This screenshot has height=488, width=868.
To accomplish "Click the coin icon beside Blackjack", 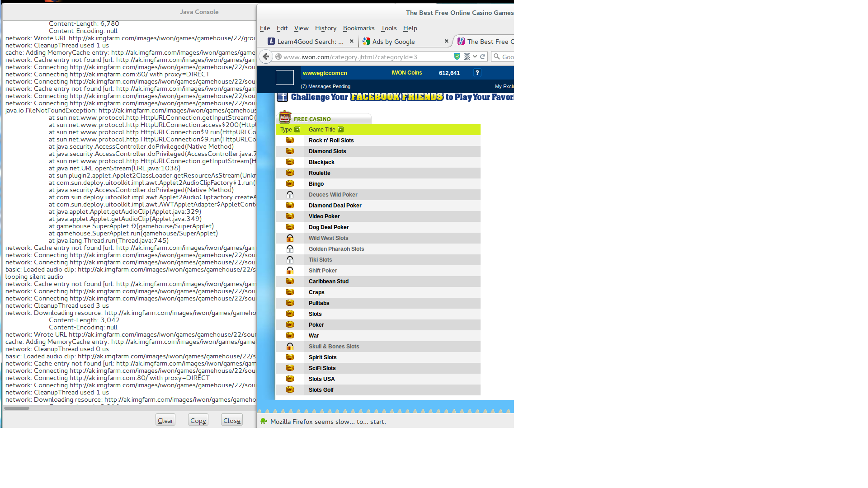I will click(x=290, y=162).
